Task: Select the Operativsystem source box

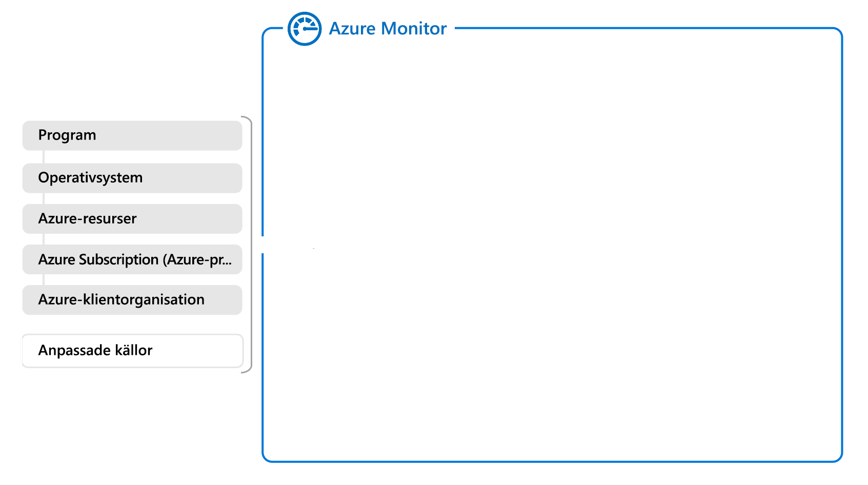Action: (132, 178)
